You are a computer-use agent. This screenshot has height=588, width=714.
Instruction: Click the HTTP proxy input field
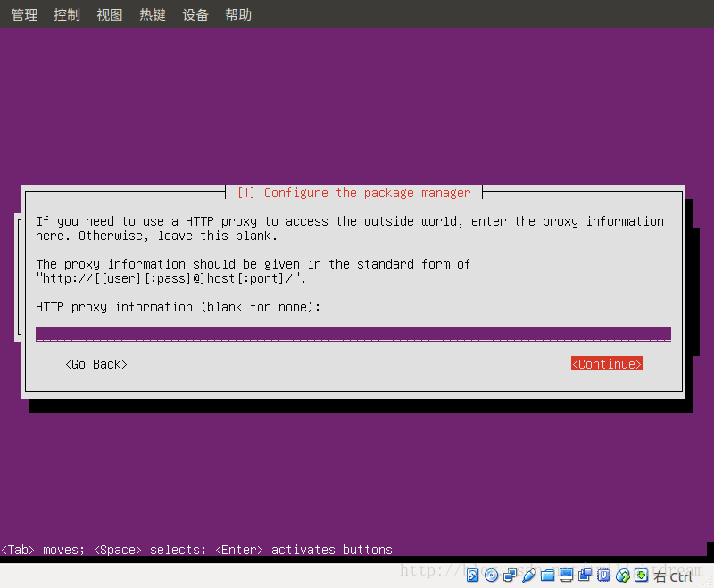353,333
